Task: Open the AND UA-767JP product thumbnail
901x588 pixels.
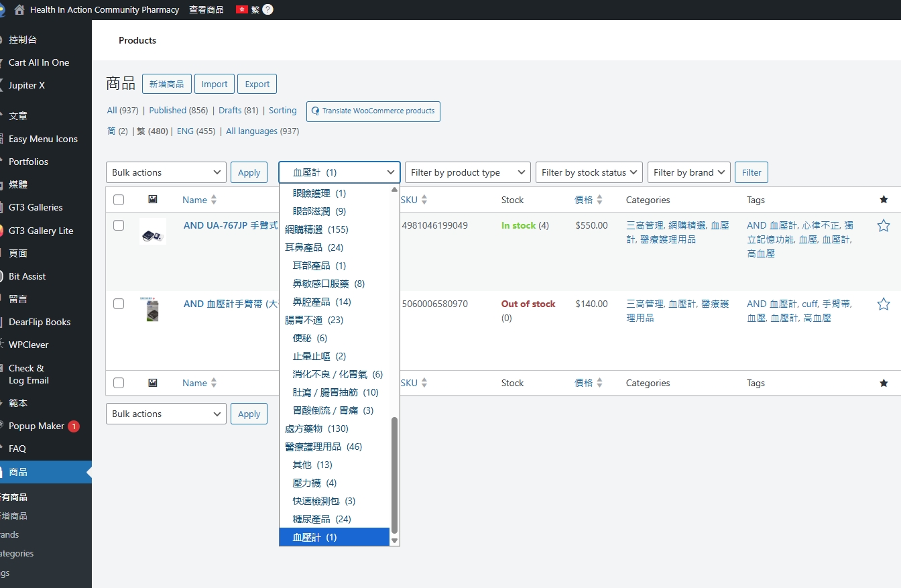Action: pyautogui.click(x=153, y=232)
